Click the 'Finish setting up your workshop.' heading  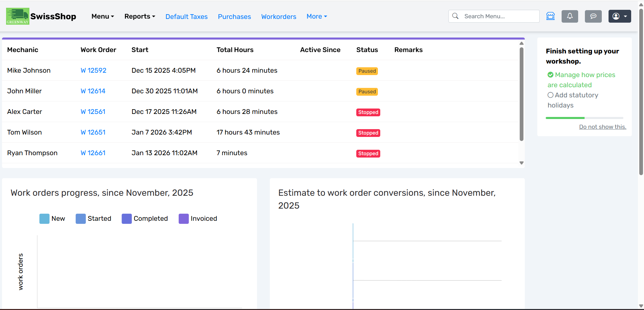coord(583,56)
